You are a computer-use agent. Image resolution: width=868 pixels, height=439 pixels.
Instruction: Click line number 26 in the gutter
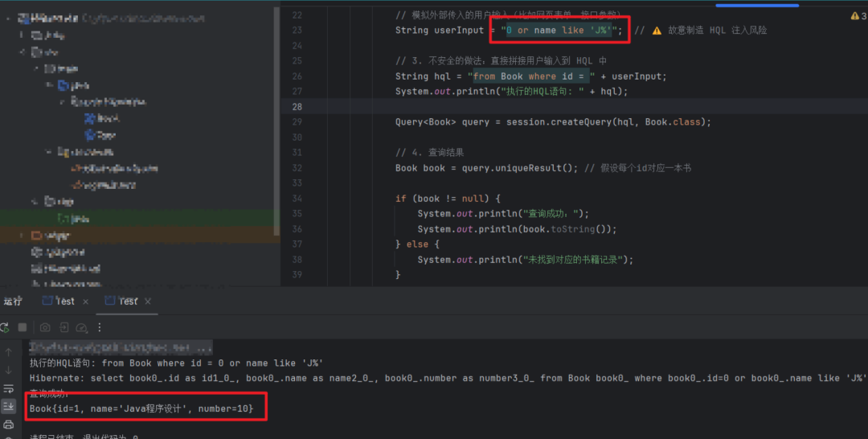[x=297, y=76]
